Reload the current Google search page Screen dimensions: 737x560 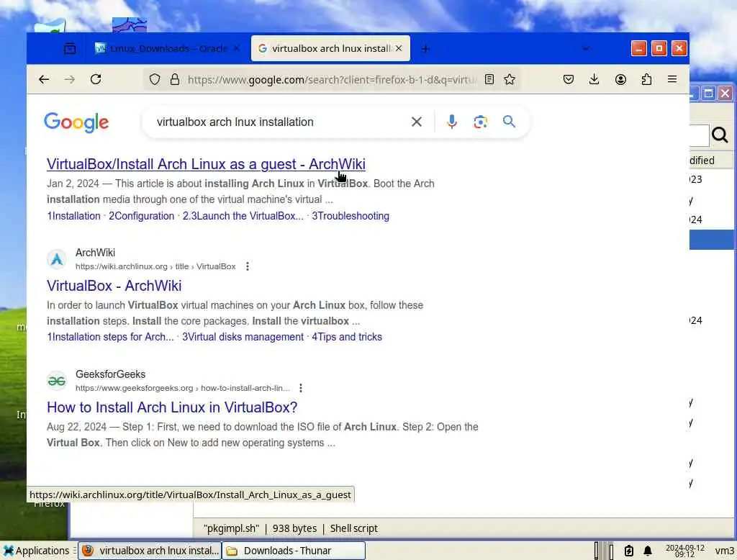point(96,79)
